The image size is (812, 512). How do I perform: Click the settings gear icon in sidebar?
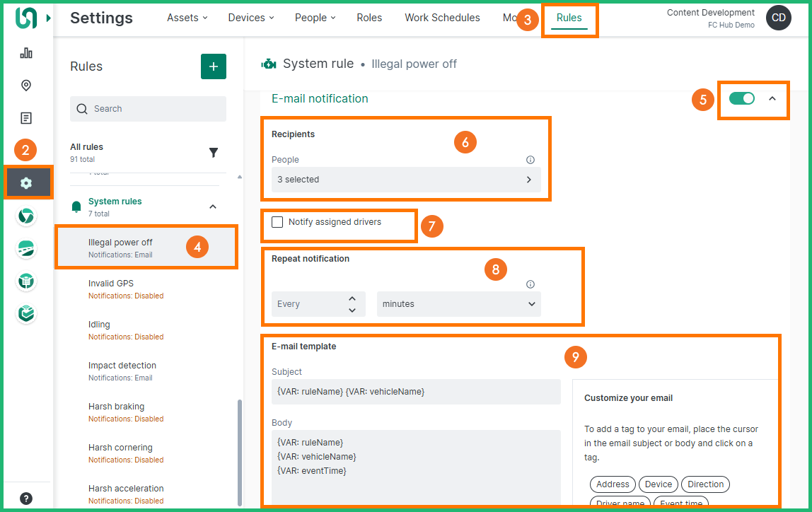[26, 183]
